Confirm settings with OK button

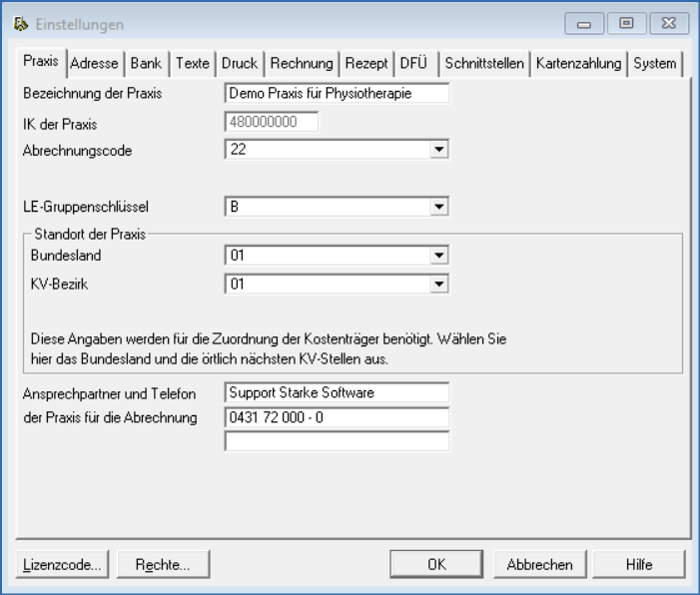436,565
